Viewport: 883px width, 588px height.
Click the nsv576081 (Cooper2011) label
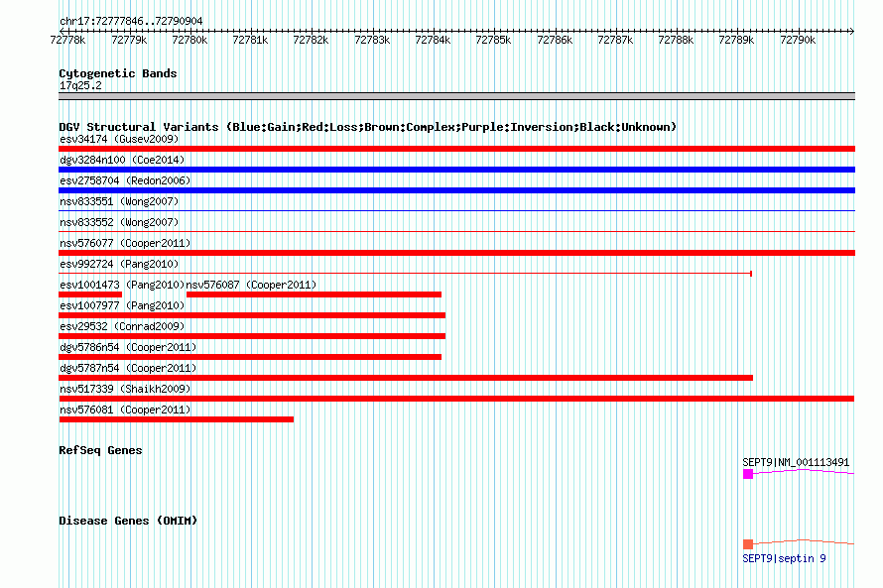tap(125, 410)
